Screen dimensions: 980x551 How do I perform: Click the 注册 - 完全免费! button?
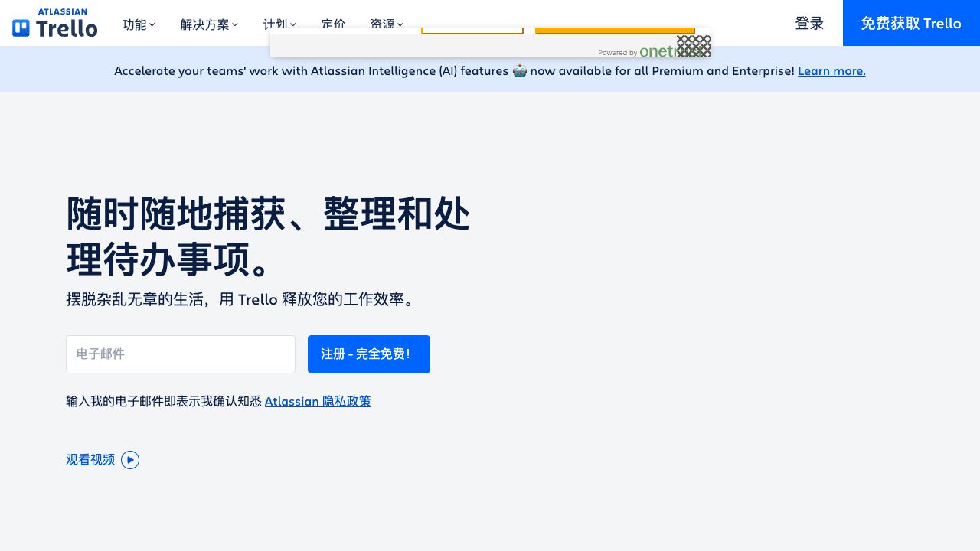point(369,354)
